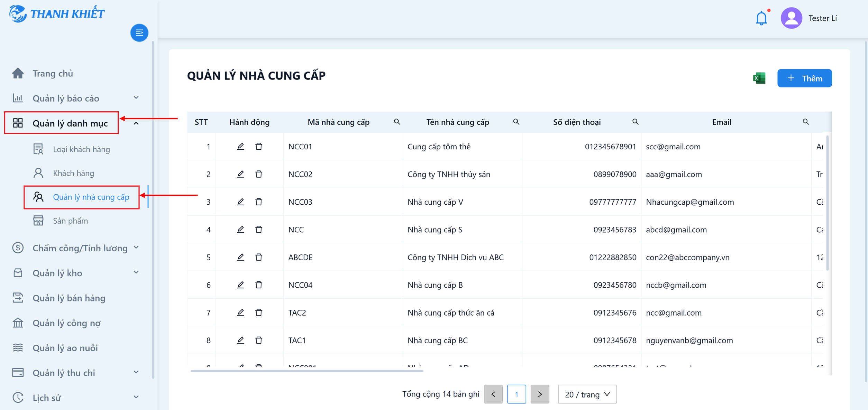Click the Hành động column header
Image resolution: width=868 pixels, height=410 pixels.
[x=249, y=122]
